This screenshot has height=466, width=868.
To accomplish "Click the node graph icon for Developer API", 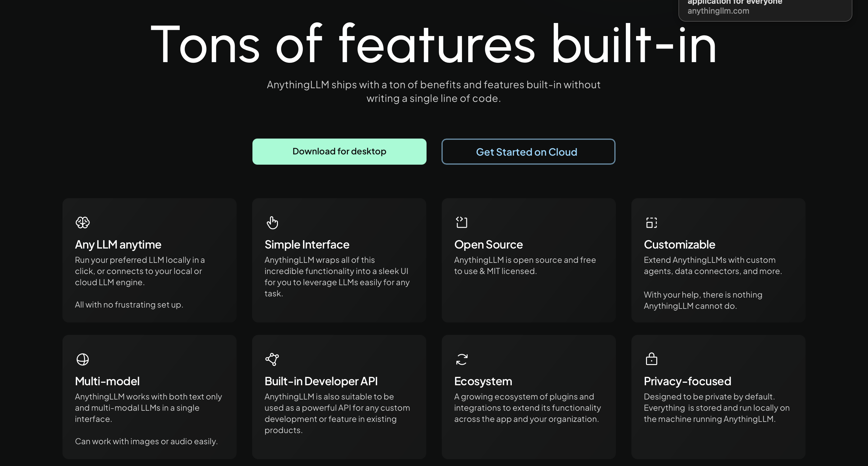I will coord(272,359).
